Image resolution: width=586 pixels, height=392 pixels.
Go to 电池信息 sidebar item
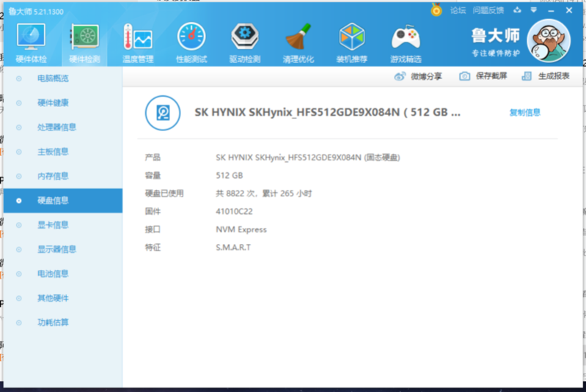pyautogui.click(x=53, y=273)
